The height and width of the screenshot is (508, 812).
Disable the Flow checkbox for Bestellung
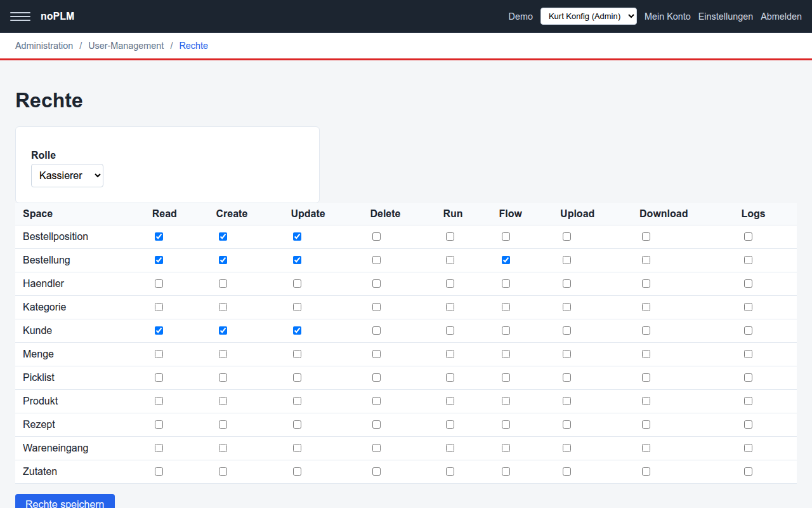(x=506, y=260)
